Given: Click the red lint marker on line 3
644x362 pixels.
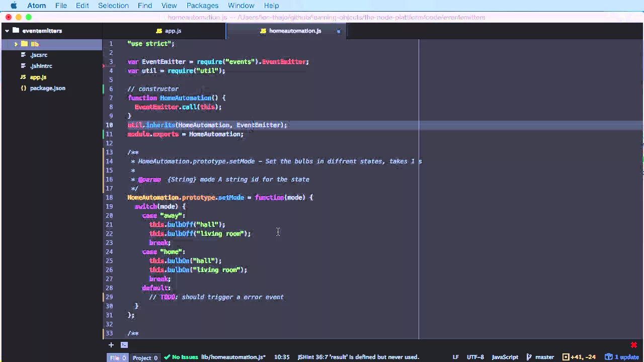Looking at the screenshot, I should click(104, 65).
